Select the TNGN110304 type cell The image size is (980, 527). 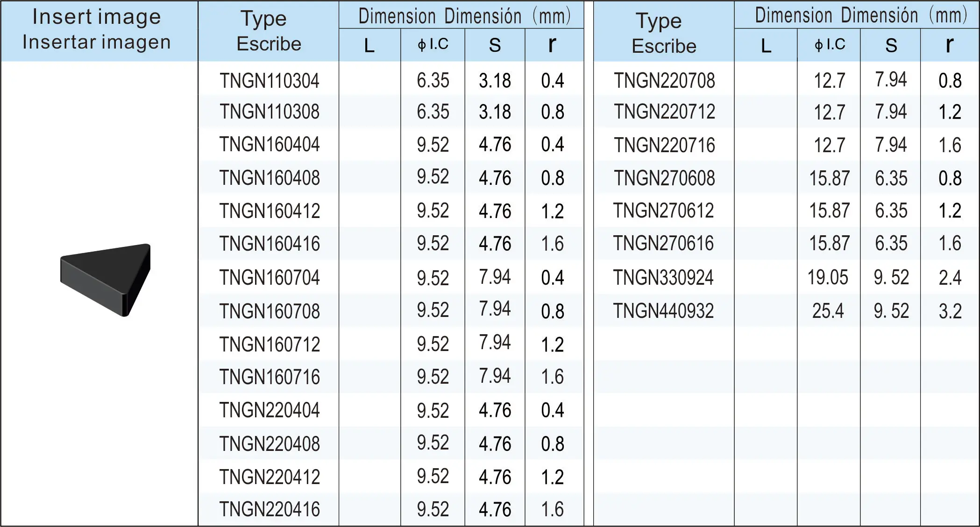(x=270, y=81)
